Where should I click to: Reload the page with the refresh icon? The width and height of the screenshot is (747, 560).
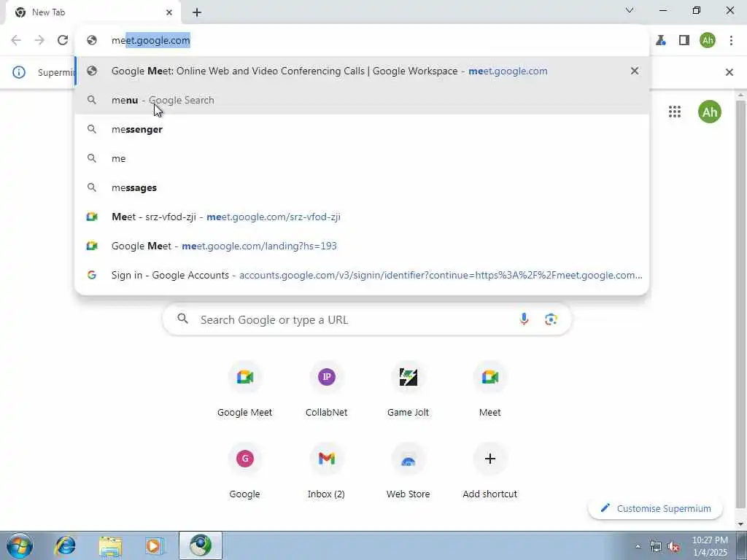[63, 41]
